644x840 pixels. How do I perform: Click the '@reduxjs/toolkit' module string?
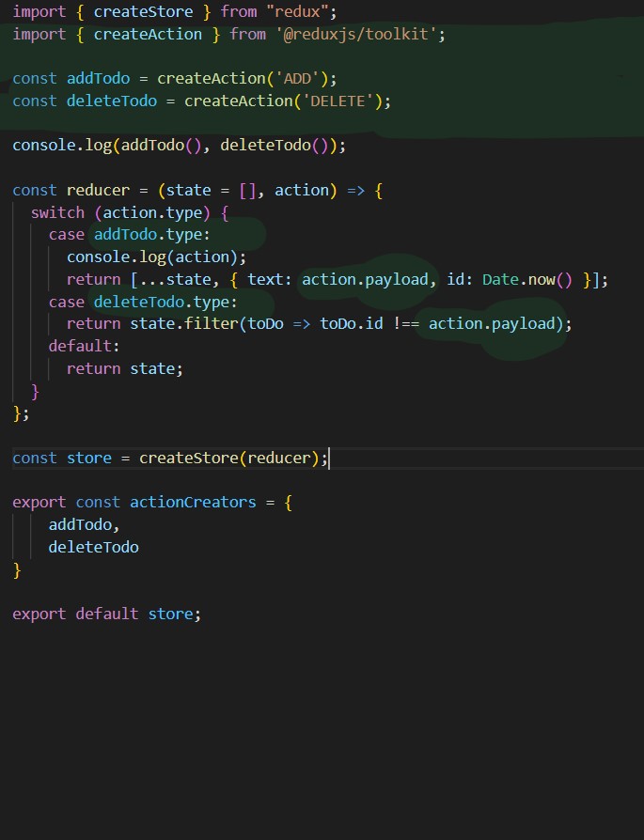pos(356,34)
